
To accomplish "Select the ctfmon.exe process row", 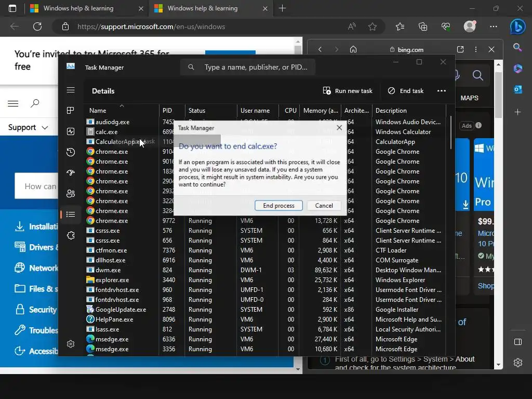I will [265, 250].
